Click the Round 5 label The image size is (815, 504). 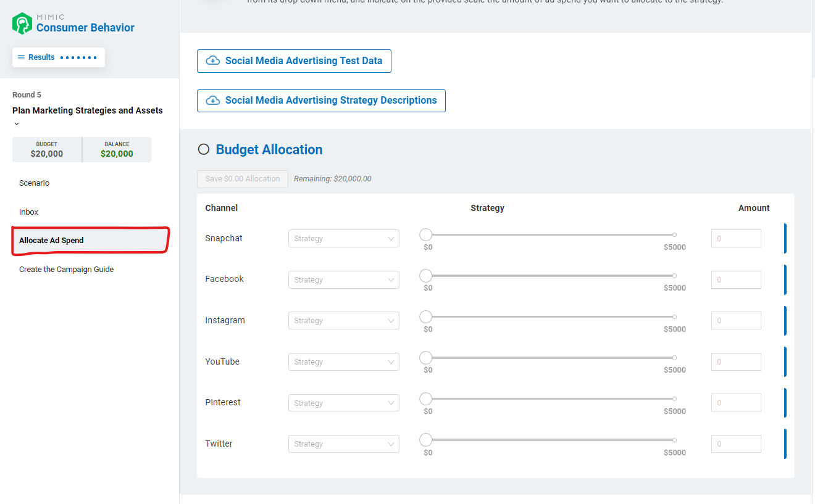point(27,95)
